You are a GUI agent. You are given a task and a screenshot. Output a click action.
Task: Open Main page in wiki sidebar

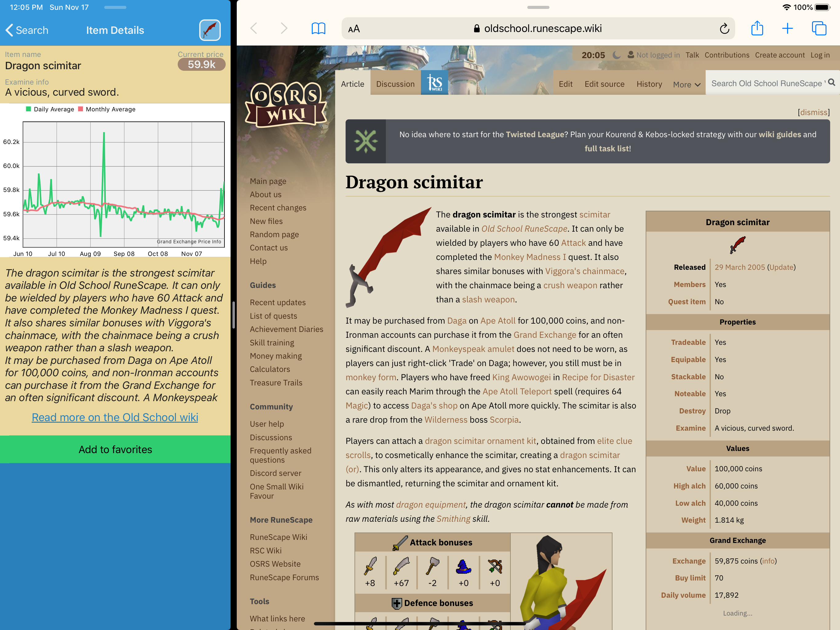click(268, 181)
